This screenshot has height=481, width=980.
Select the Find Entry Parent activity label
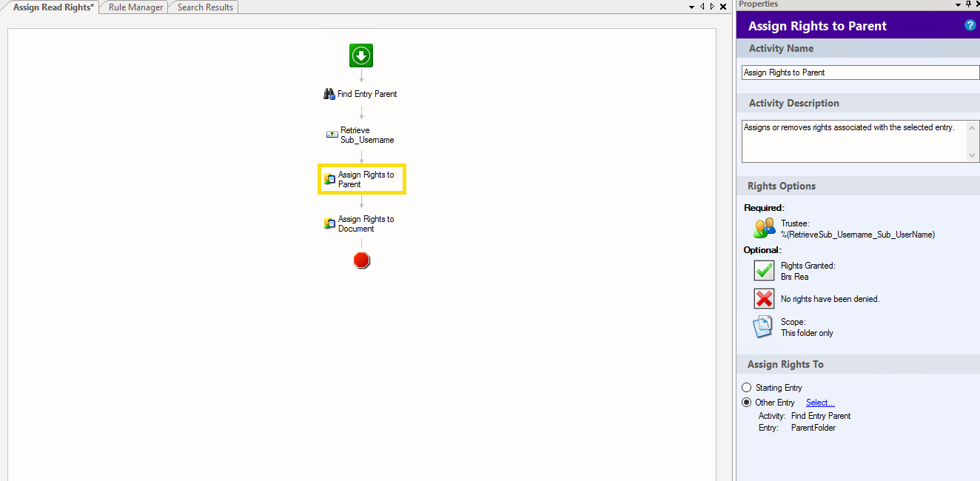367,94
